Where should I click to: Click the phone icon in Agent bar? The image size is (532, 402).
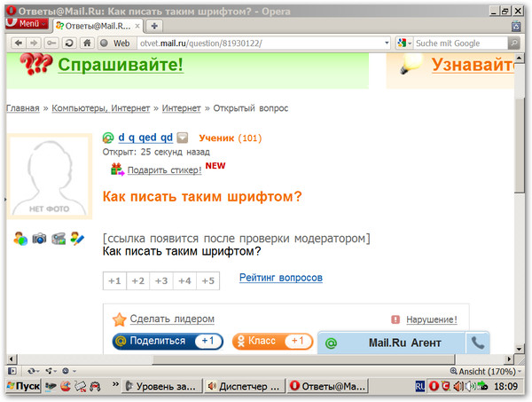click(x=478, y=343)
